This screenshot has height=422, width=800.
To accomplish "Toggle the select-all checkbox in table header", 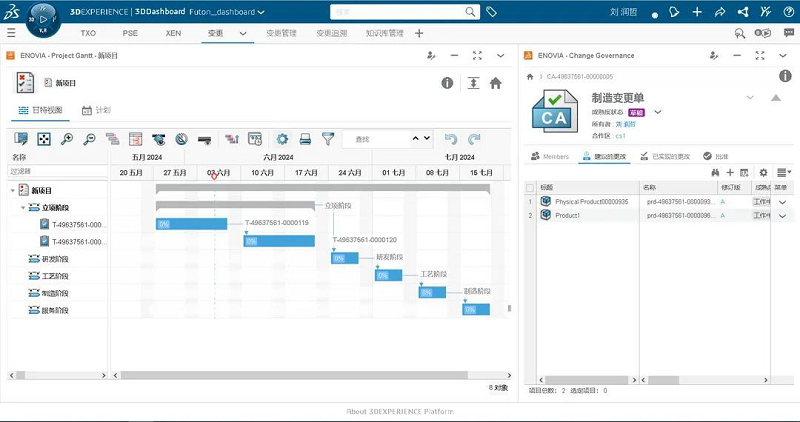I will tap(531, 187).
